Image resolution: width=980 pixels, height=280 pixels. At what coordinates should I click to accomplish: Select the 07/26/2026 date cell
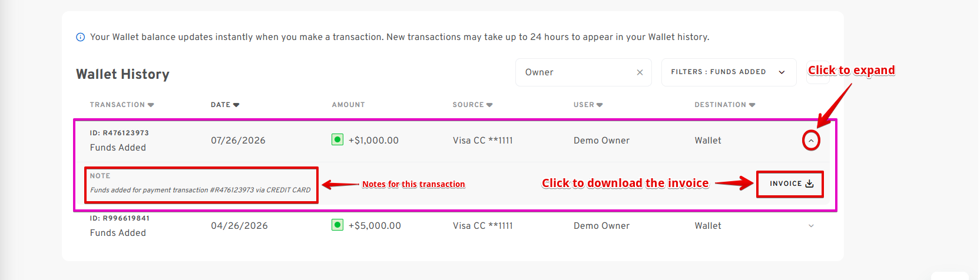coord(238,141)
